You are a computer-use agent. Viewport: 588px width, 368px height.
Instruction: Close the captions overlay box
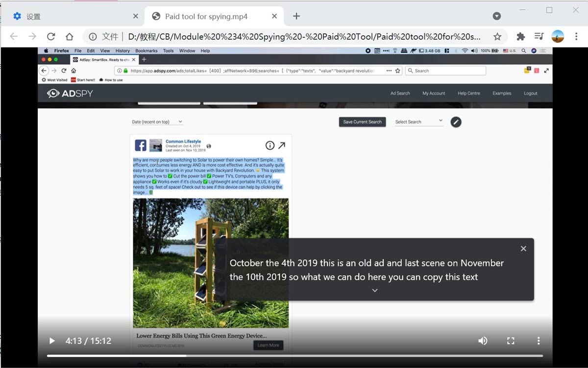[x=523, y=249]
